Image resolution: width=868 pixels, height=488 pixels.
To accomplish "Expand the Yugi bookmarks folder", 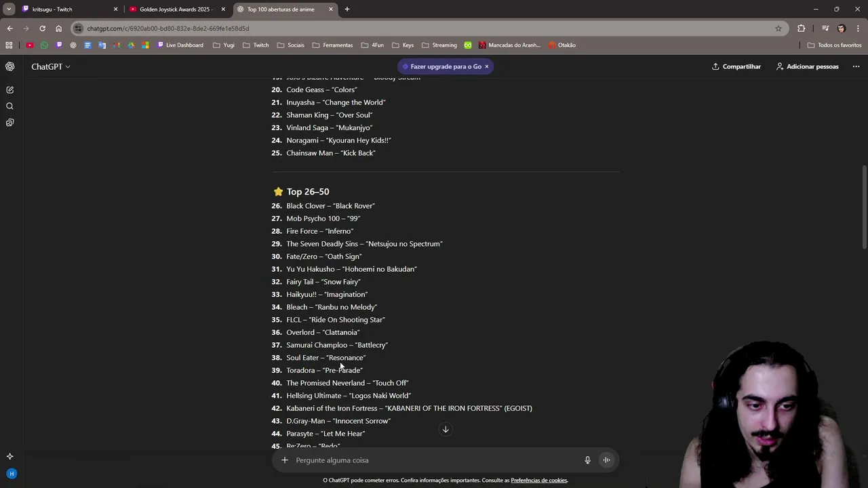I will pos(223,45).
